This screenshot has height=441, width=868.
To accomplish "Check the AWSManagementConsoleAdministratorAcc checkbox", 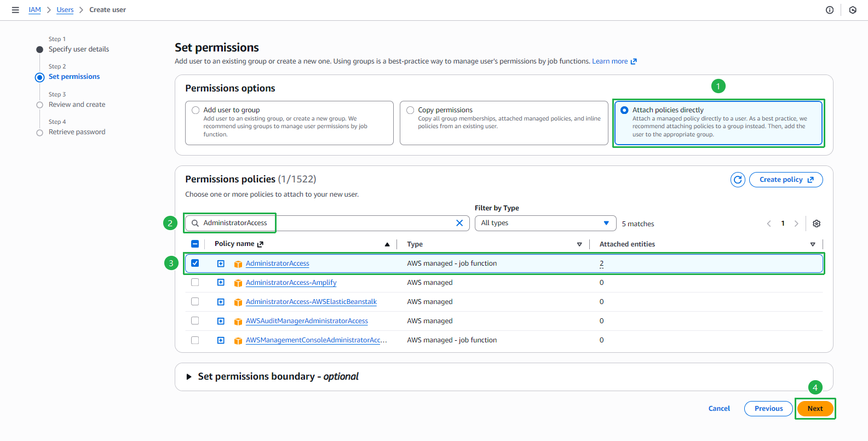I will click(195, 340).
